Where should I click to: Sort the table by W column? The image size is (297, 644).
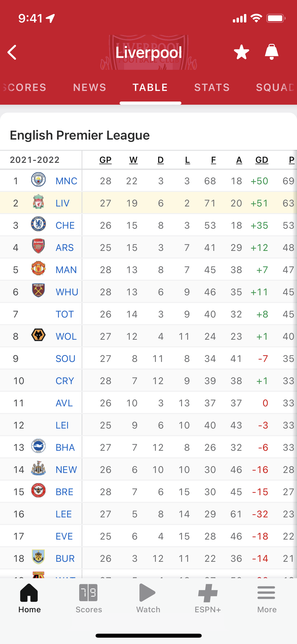tap(133, 160)
